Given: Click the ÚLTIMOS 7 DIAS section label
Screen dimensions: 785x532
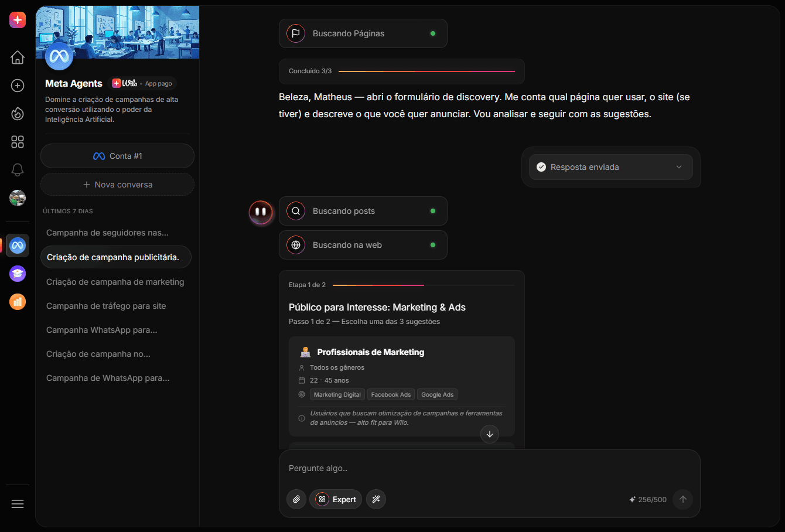Looking at the screenshot, I should click(x=68, y=211).
